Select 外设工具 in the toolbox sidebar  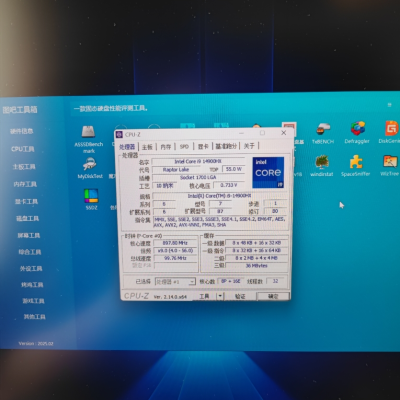(x=31, y=268)
